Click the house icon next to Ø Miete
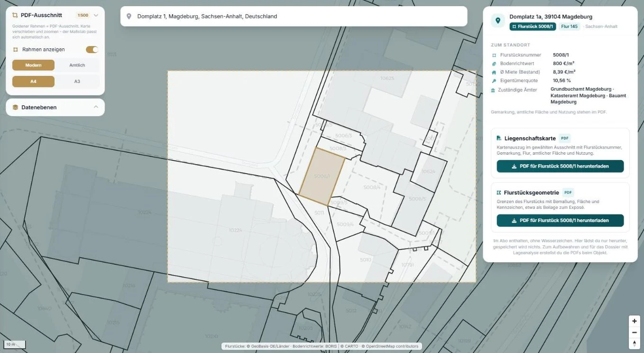Image resolution: width=644 pixels, height=353 pixels. pos(494,72)
